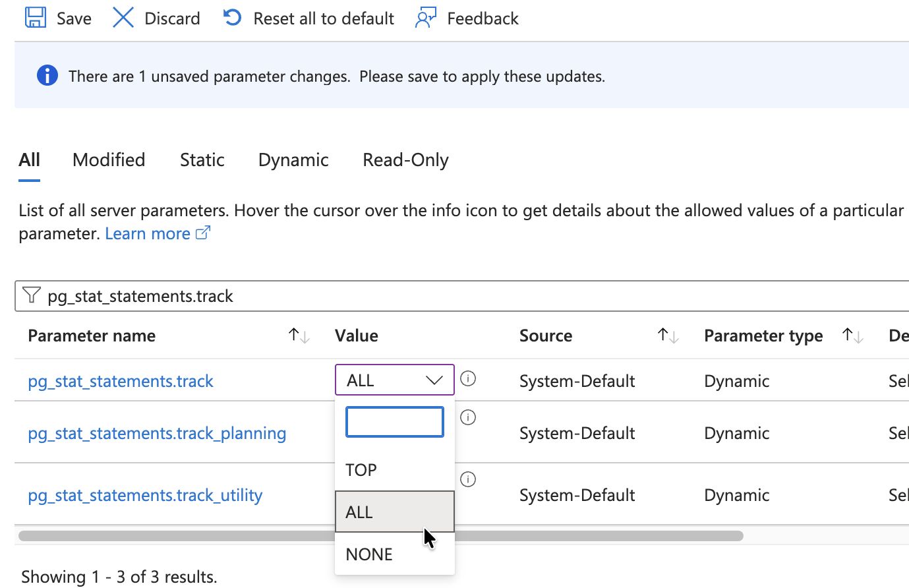Collapse the ALL value dropdown chevron
Image resolution: width=909 pixels, height=588 pixels.
(x=434, y=380)
